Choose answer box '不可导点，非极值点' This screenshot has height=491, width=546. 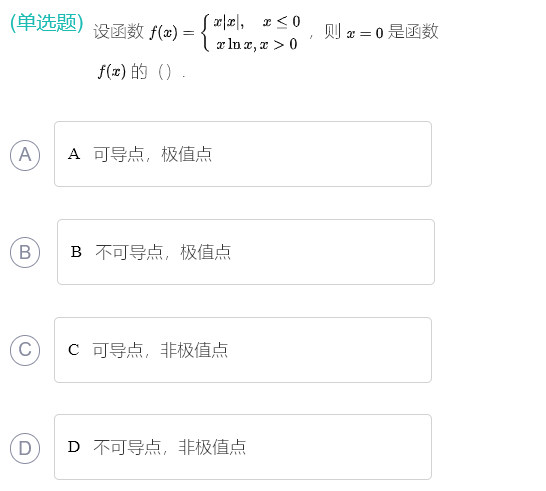(x=243, y=447)
